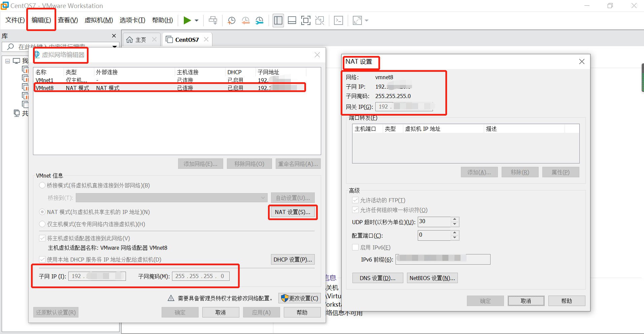Toggle the thumbnail bar view icon

pyautogui.click(x=292, y=21)
